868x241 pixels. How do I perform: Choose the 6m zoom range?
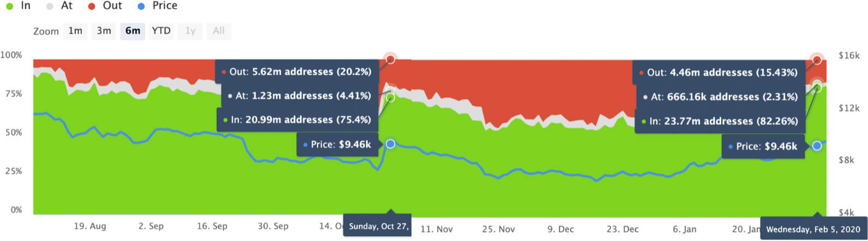tap(133, 31)
